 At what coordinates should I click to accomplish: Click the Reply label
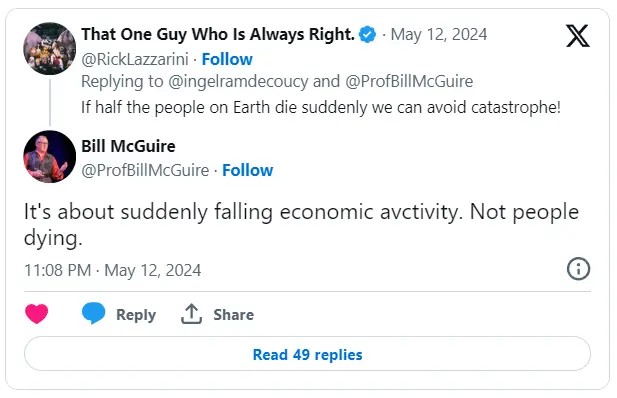click(136, 315)
